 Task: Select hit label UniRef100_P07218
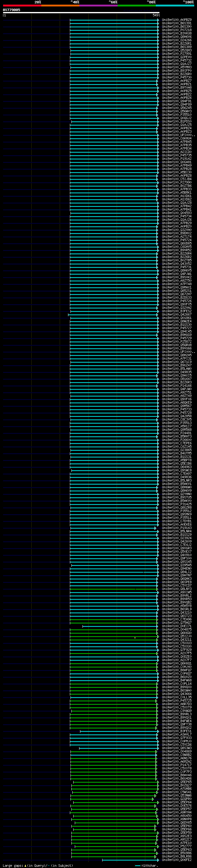pyautogui.click(x=176, y=30)
